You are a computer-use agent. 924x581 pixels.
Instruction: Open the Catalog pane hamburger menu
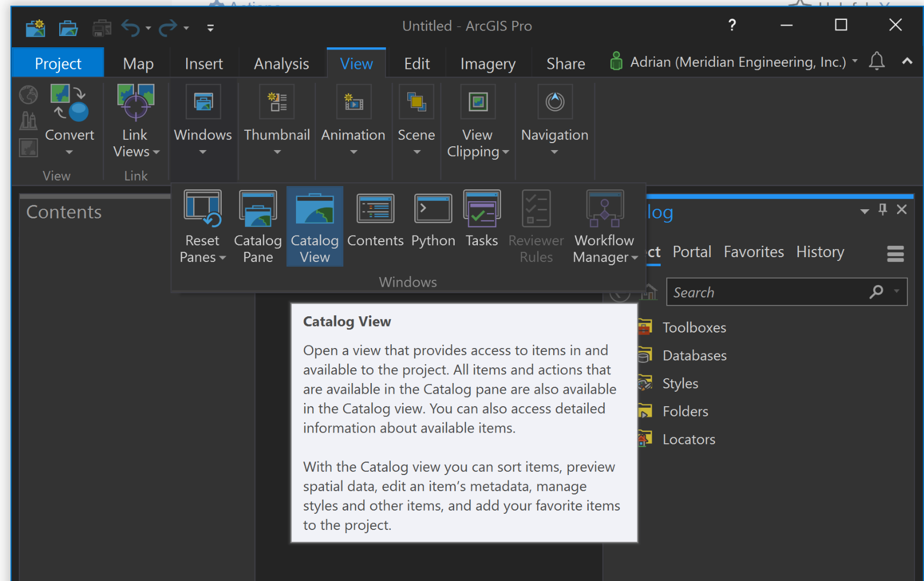tap(895, 253)
